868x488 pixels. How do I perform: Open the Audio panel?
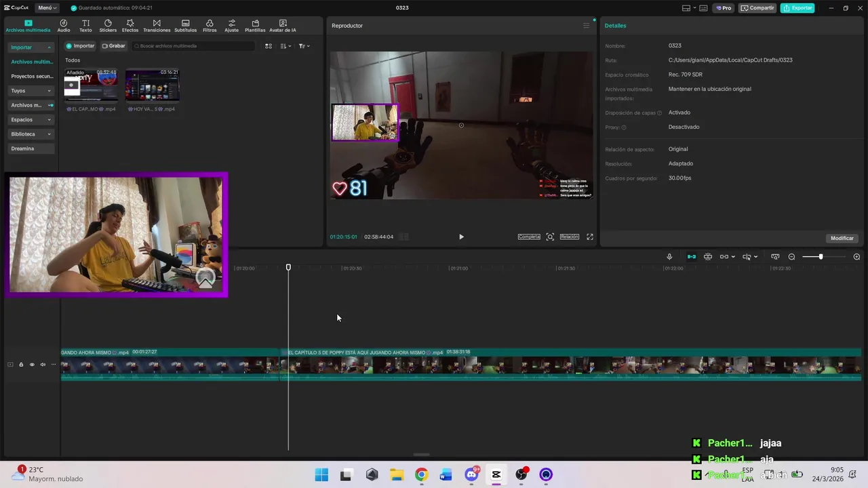click(64, 26)
